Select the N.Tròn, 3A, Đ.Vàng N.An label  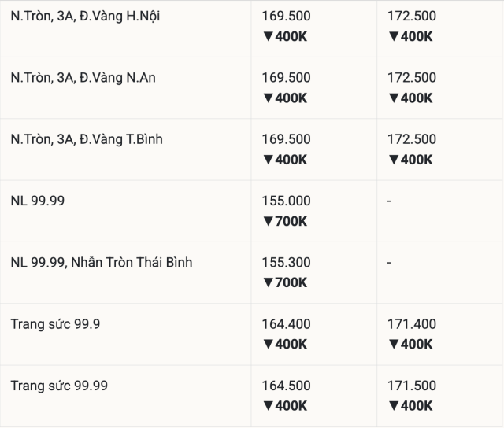83,77
